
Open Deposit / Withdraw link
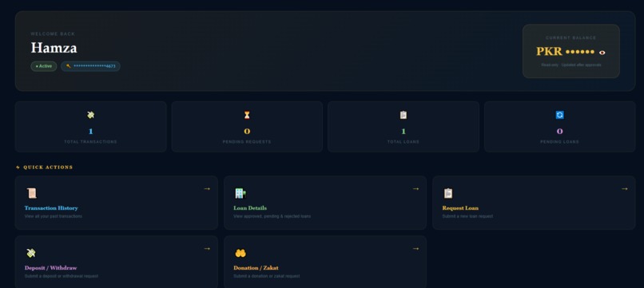tap(51, 268)
